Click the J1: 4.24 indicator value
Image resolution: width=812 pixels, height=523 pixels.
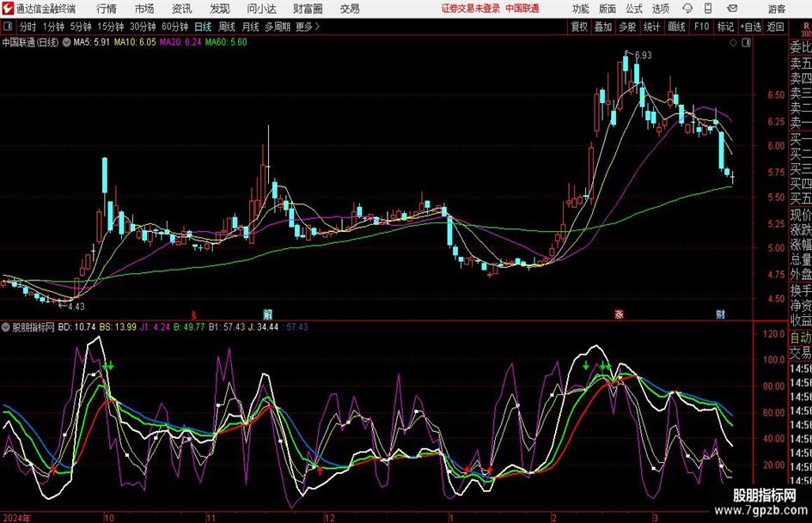pyautogui.click(x=155, y=327)
